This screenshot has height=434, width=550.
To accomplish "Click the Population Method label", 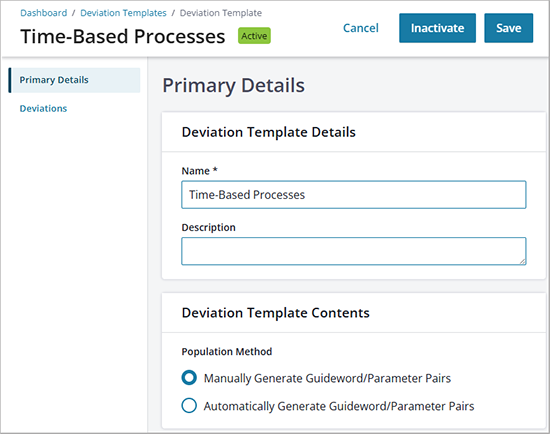I will tap(227, 352).
